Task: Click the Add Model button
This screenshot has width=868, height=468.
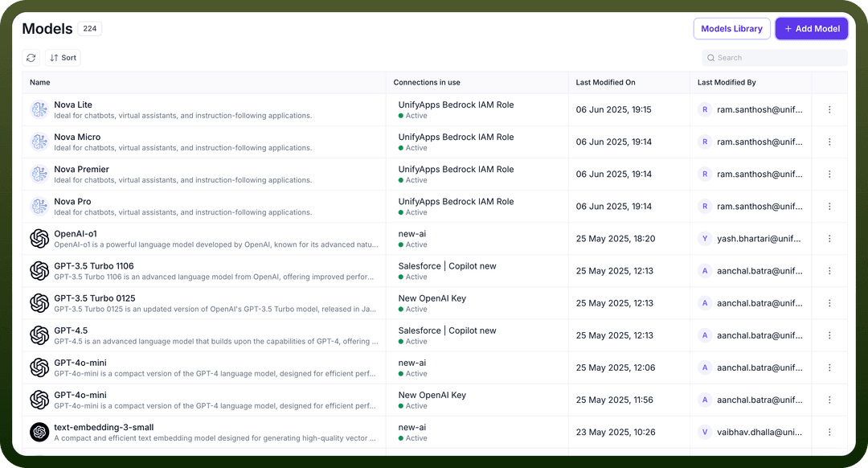Action: coord(812,29)
